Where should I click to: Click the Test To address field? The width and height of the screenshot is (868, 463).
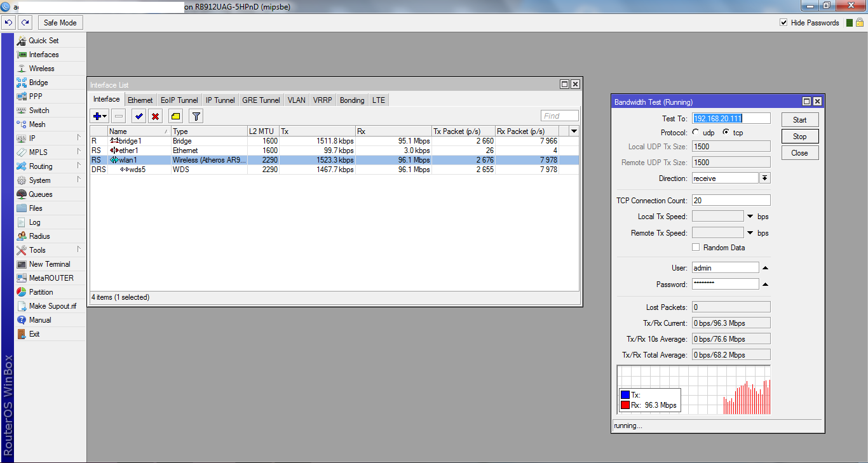tap(731, 119)
